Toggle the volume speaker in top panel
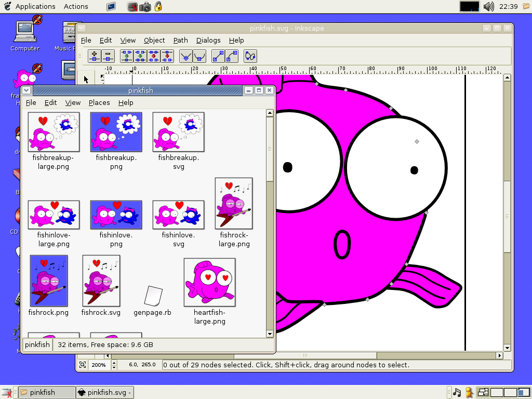This screenshot has width=532, height=399. [x=488, y=6]
